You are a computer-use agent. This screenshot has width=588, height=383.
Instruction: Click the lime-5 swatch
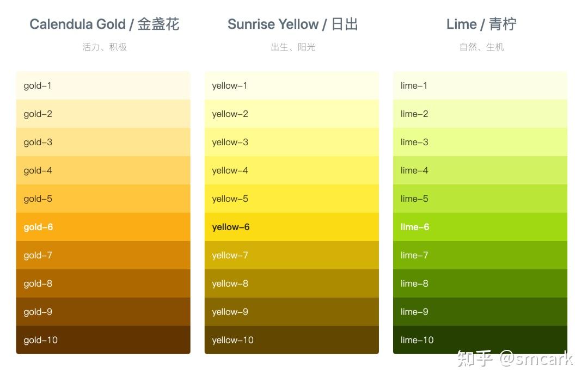point(480,199)
